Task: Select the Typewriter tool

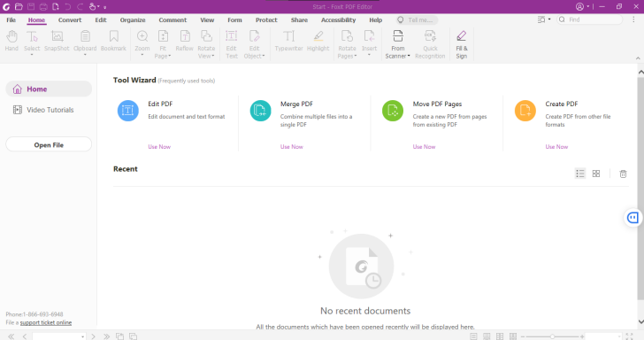Action: tap(288, 41)
